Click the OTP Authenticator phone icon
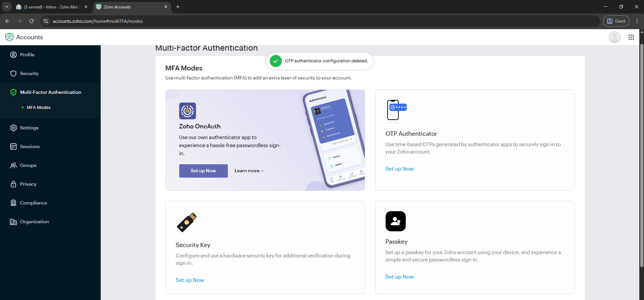This screenshot has width=644, height=300. (396, 110)
